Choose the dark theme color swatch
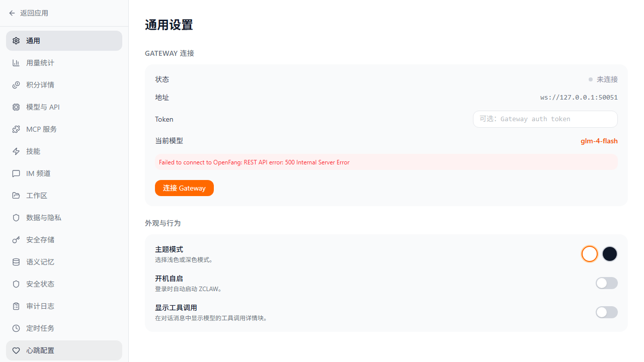644x362 pixels. tap(610, 254)
